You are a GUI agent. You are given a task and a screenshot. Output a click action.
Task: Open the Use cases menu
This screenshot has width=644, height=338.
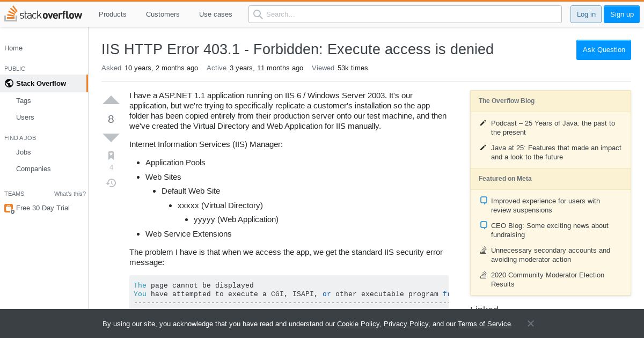pyautogui.click(x=216, y=14)
